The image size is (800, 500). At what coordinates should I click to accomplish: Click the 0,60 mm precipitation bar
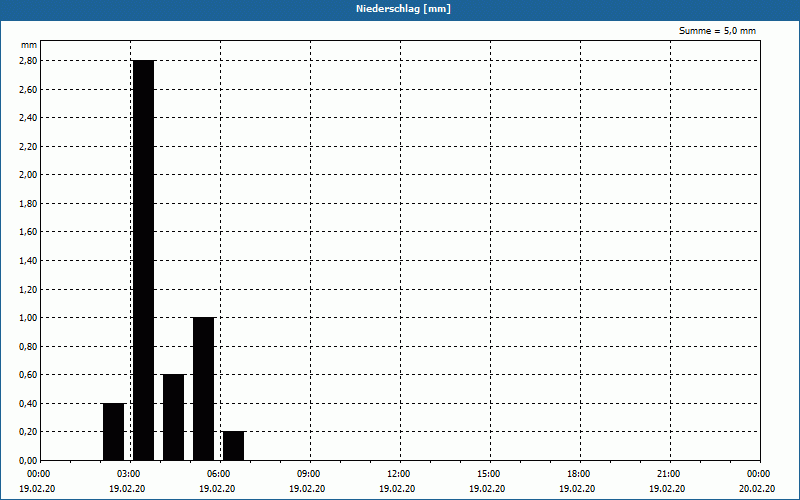pyautogui.click(x=173, y=417)
